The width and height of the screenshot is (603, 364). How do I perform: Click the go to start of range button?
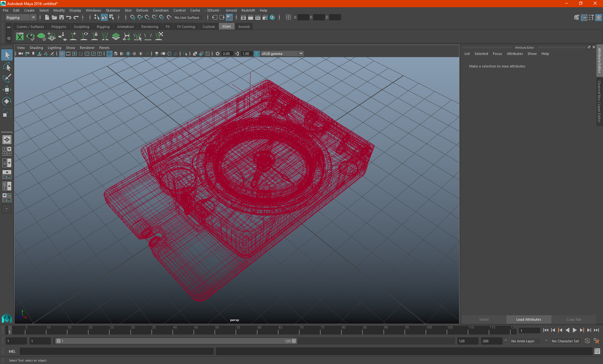[546, 330]
